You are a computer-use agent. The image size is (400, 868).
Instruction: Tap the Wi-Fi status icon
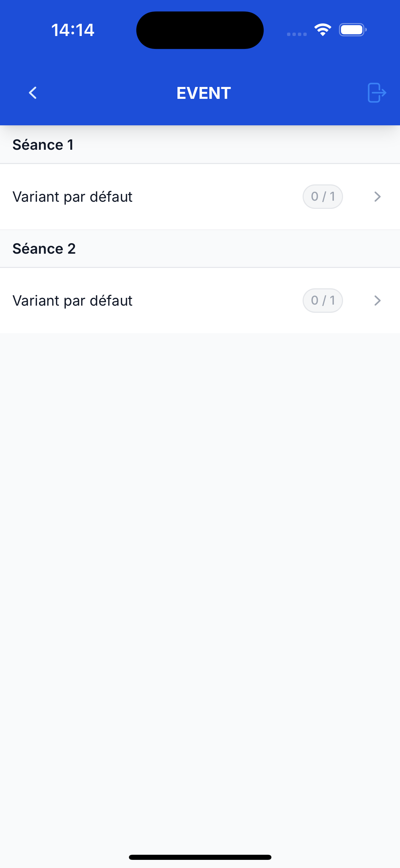(323, 30)
